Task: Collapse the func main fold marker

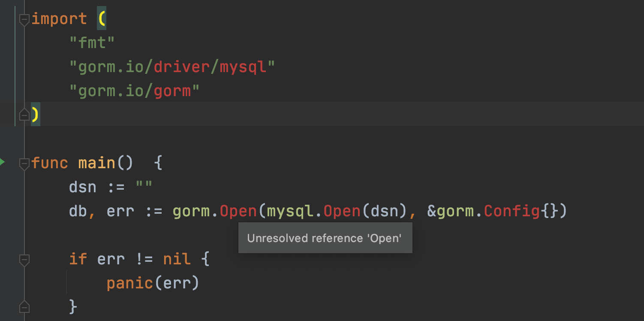Action: pos(25,164)
